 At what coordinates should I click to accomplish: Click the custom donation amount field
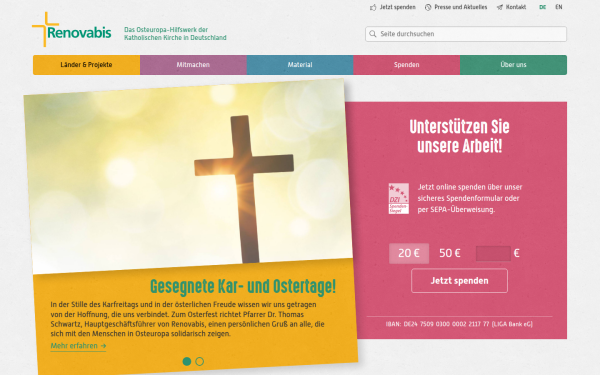493,253
